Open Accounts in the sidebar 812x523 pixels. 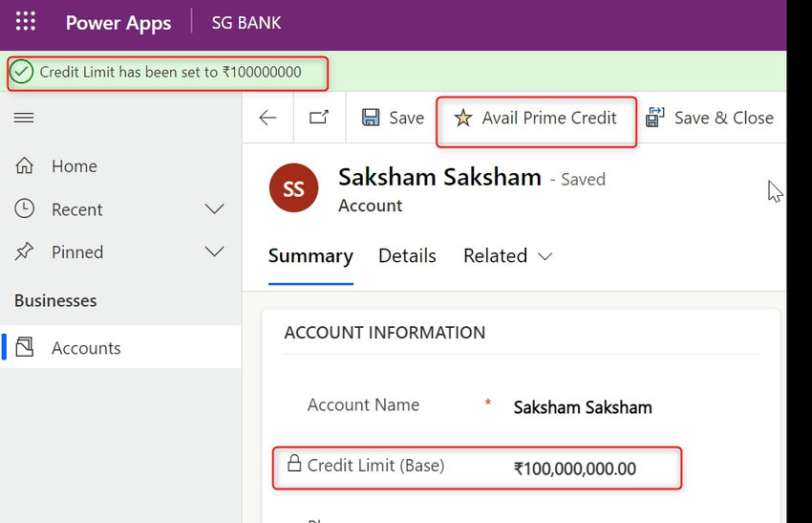point(86,348)
